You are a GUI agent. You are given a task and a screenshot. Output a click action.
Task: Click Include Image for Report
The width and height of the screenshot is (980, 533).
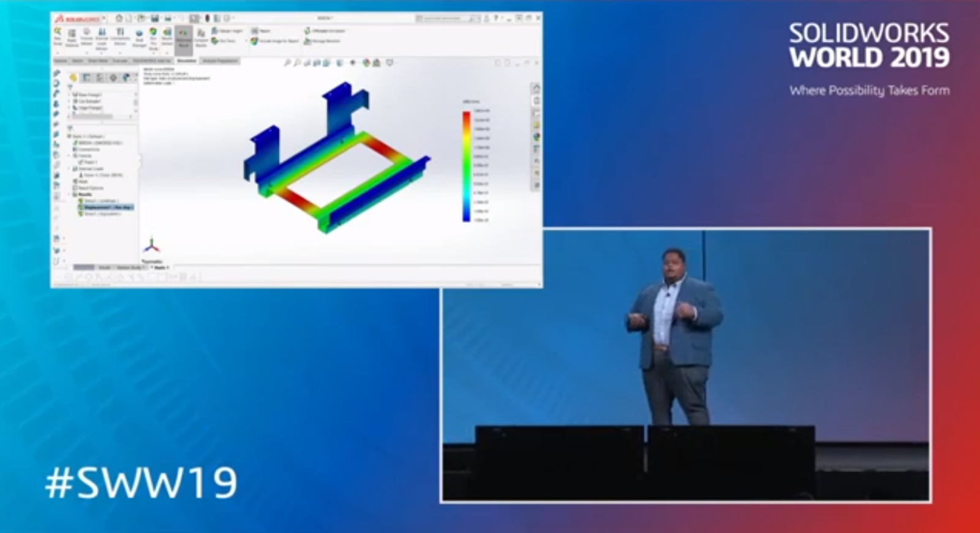[x=275, y=41]
